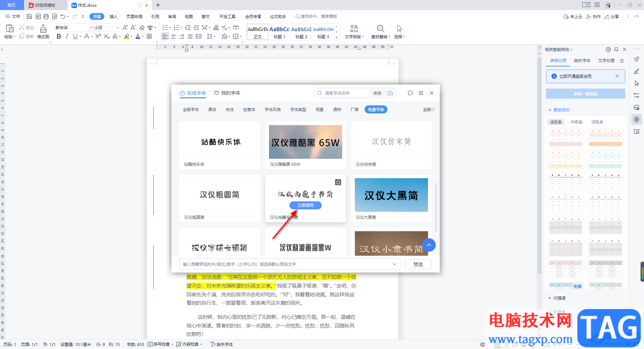
Task: Click the Paste (粘贴) clipboard icon
Action: 9,29
